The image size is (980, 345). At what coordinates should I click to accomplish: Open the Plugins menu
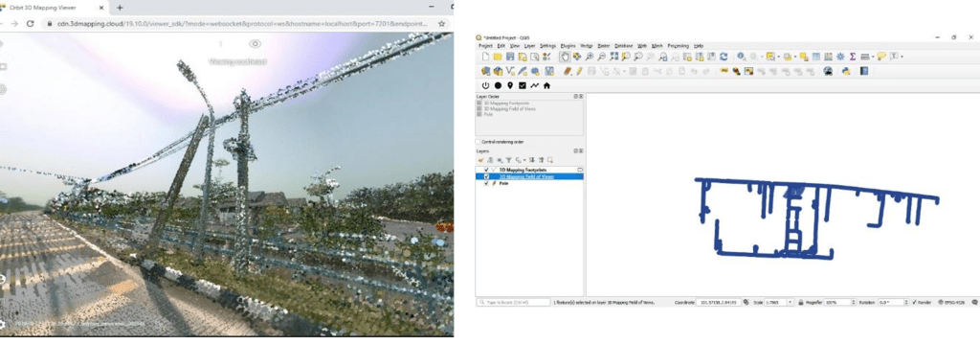click(568, 46)
